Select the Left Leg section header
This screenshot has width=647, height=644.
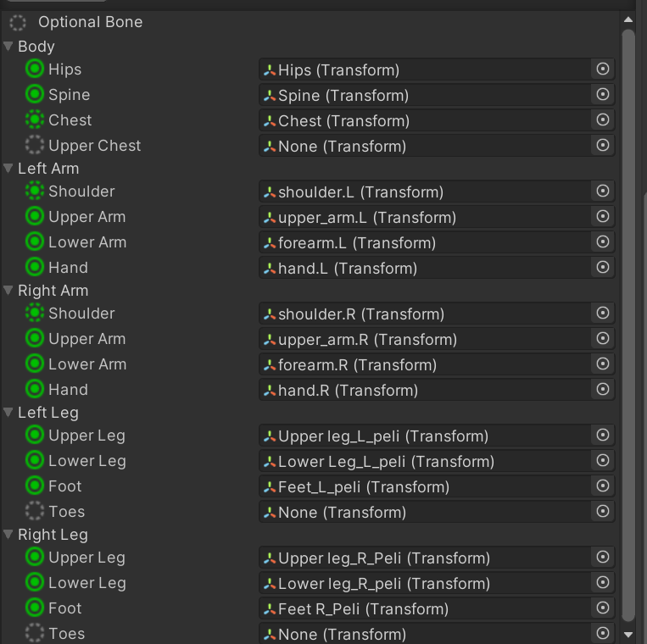(x=48, y=413)
